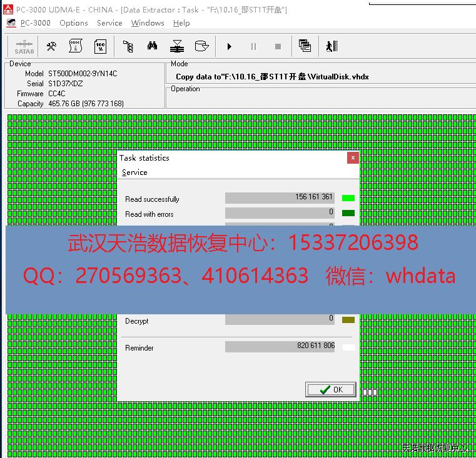Click the binoculars search icon
This screenshot has height=458, width=476.
click(152, 46)
